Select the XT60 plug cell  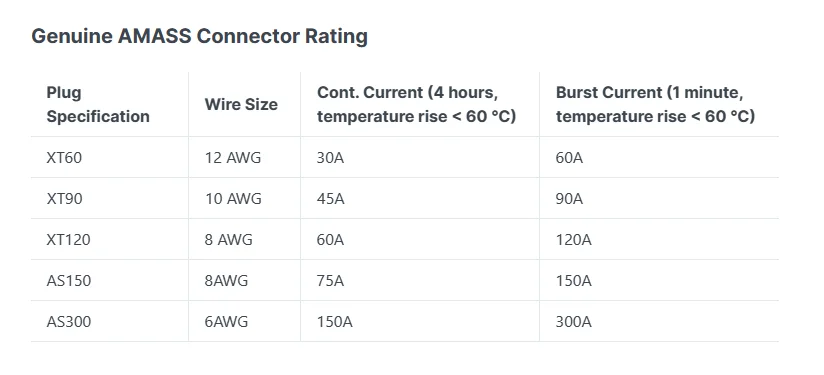click(x=64, y=158)
